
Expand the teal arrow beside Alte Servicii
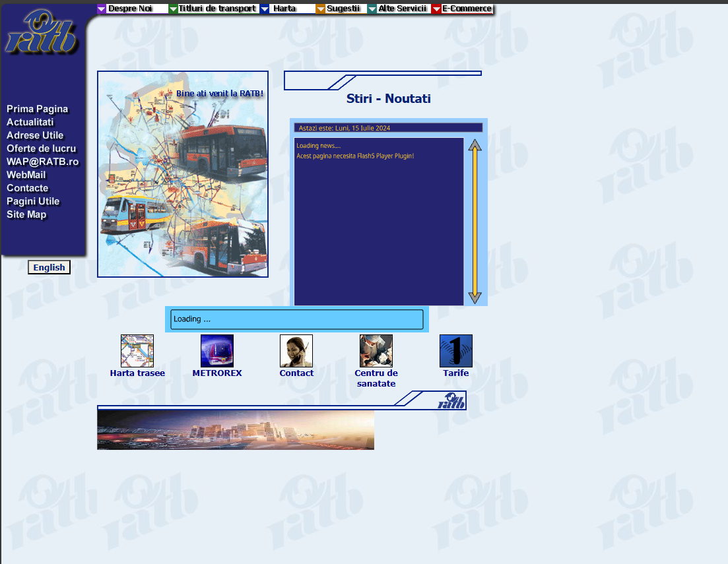[x=372, y=9]
